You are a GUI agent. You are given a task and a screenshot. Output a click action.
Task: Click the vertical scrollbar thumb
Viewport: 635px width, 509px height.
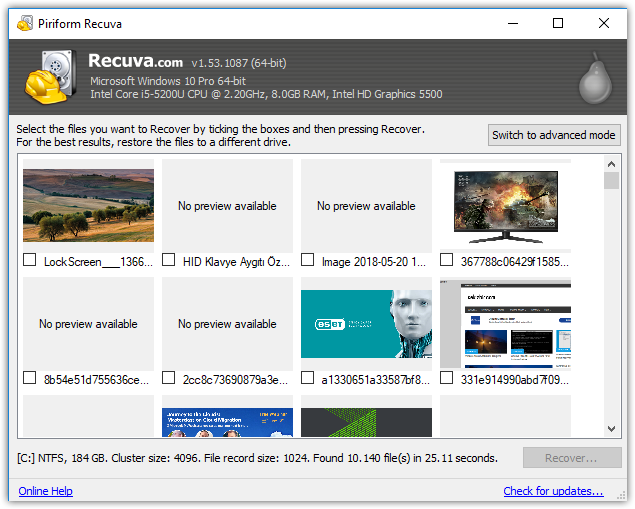click(612, 181)
